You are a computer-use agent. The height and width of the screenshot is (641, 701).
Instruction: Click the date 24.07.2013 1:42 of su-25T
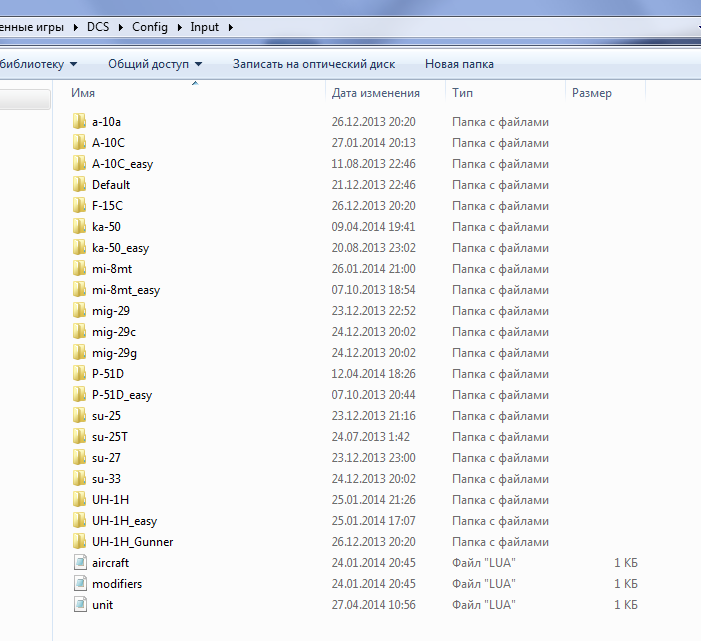[x=370, y=437]
